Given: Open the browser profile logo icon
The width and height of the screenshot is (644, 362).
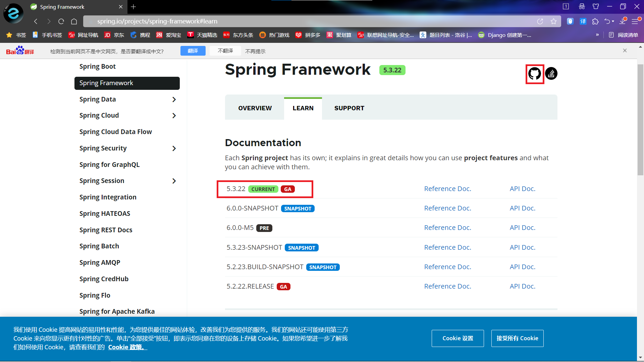Looking at the screenshot, I should click(x=13, y=13).
